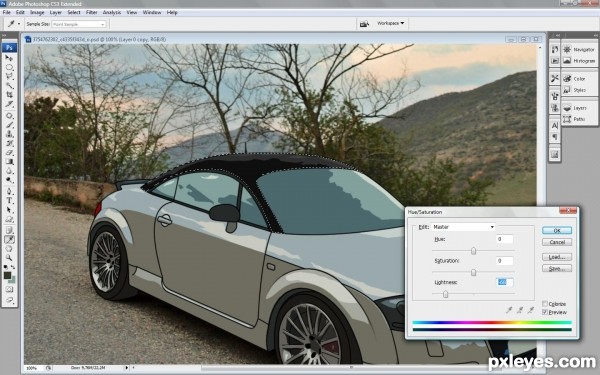600x375 pixels.
Task: Open the Character panel icon
Action: [x=554, y=126]
